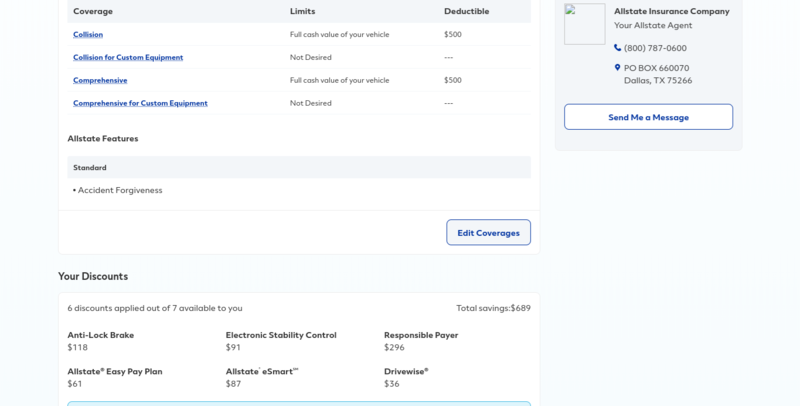Click the PO BOX 660070 address
The width and height of the screenshot is (800, 406).
(657, 68)
